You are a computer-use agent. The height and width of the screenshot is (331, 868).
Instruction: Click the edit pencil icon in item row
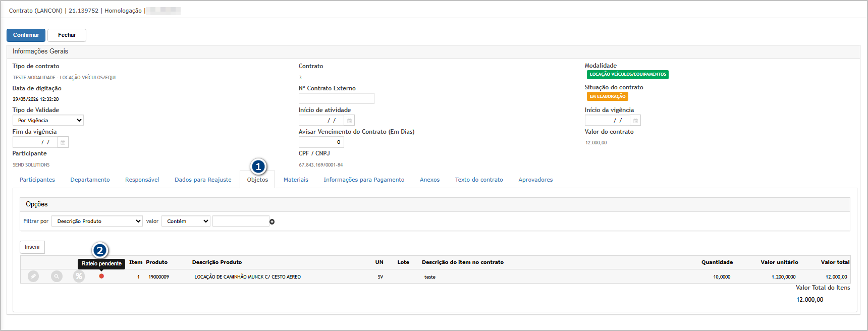pyautogui.click(x=33, y=277)
